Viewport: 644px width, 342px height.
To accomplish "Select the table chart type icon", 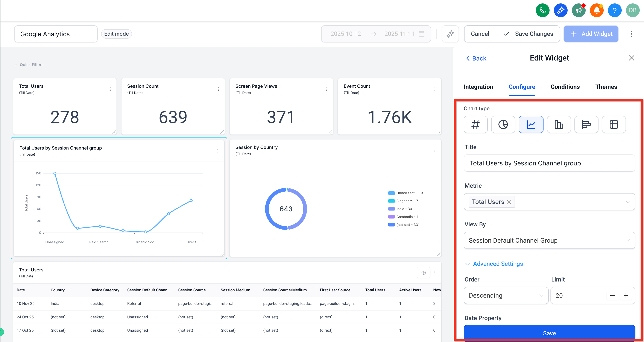I will (x=614, y=124).
